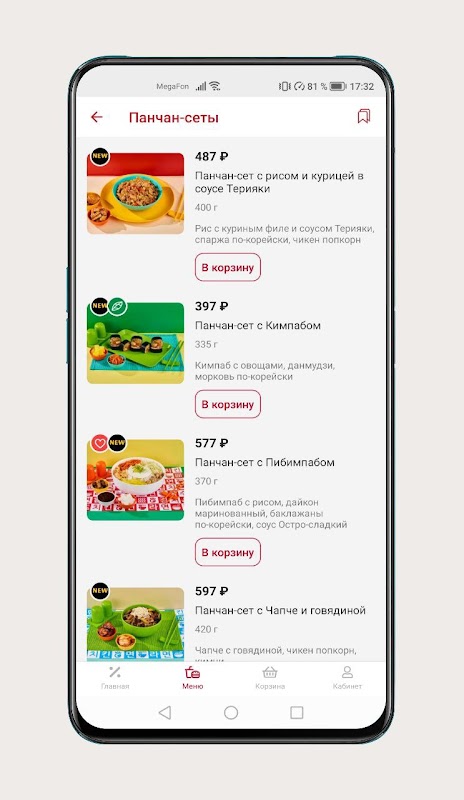Open the Корзина basket tab
The width and height of the screenshot is (464, 800).
[x=270, y=678]
